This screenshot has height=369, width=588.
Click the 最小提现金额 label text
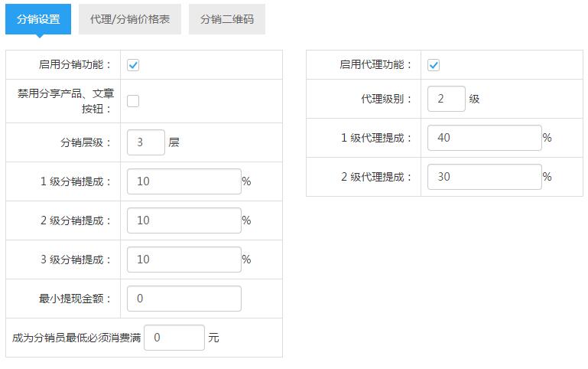click(75, 299)
